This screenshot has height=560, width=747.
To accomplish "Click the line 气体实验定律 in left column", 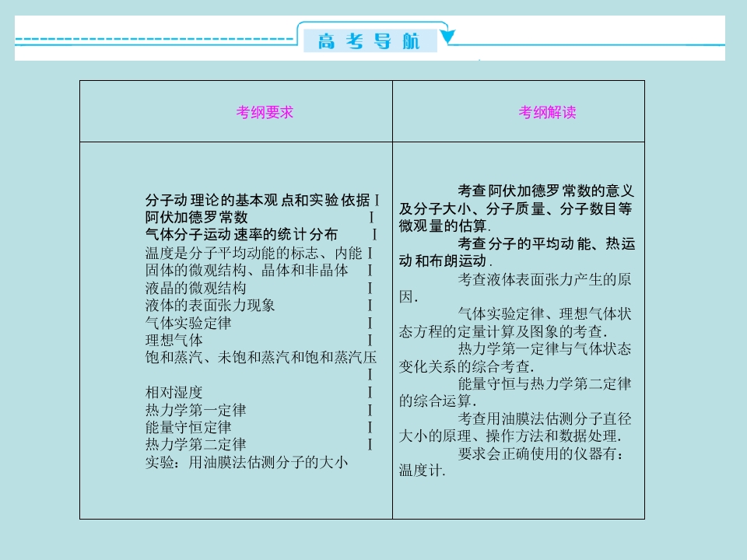I will coord(188,323).
